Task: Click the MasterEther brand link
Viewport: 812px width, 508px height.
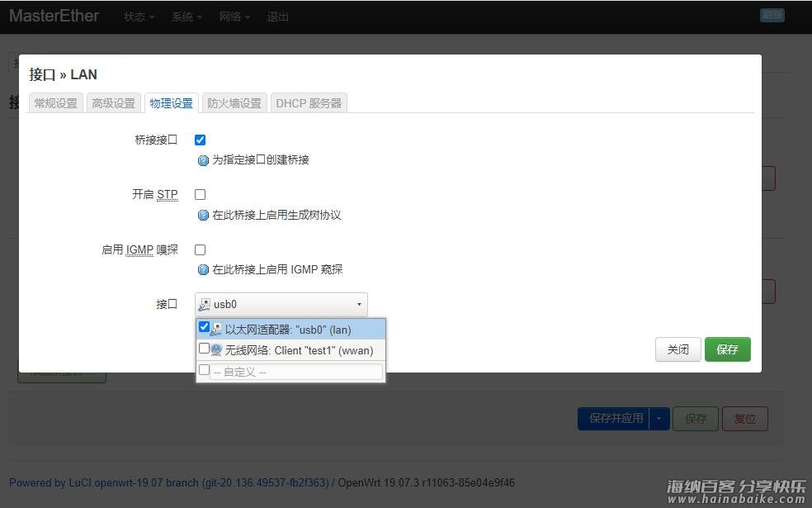Action: pos(54,16)
